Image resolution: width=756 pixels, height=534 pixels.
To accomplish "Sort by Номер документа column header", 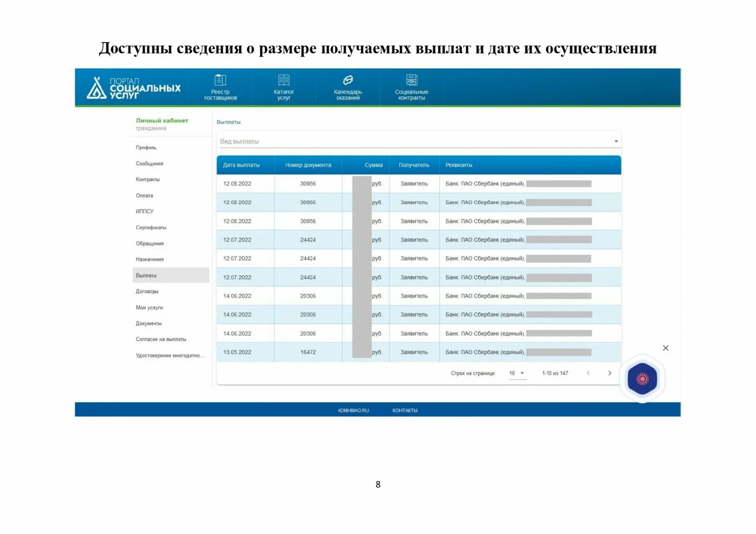I will 308,165.
